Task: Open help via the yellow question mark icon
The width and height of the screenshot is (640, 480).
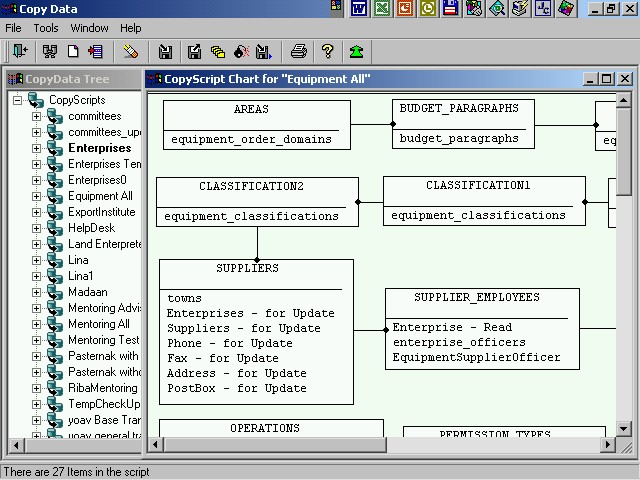Action: pos(327,51)
